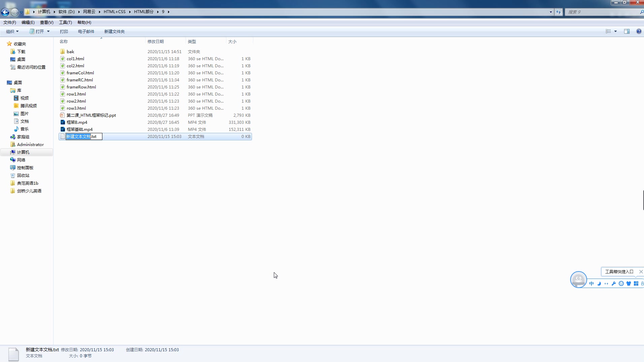
Task: Open the Administrator folder
Action: [30, 144]
